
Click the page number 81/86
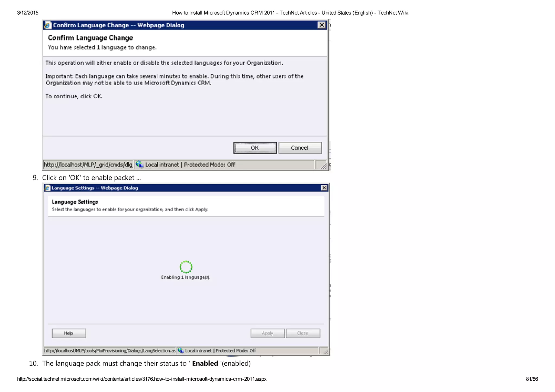[532, 379]
